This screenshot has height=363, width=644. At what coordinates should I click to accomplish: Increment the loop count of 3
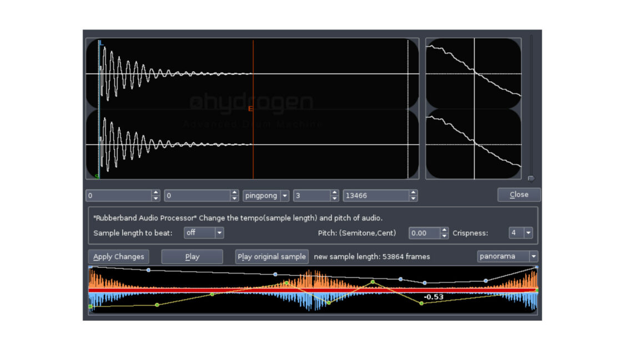334,192
